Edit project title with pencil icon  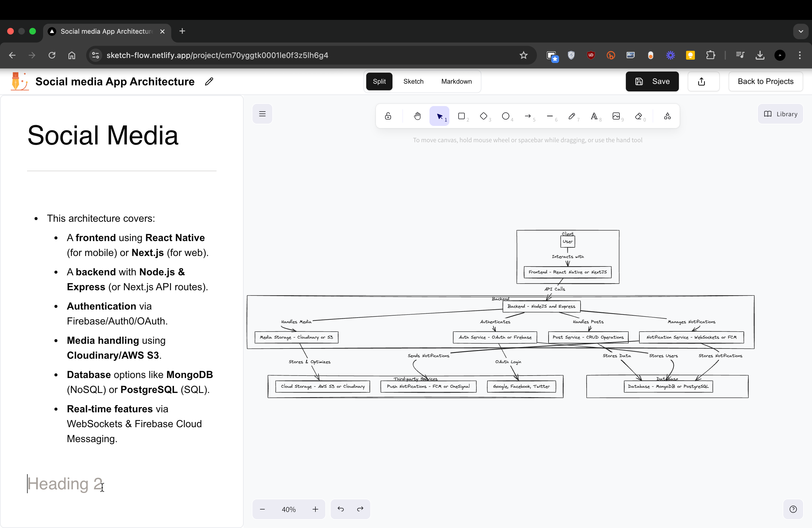click(x=209, y=81)
